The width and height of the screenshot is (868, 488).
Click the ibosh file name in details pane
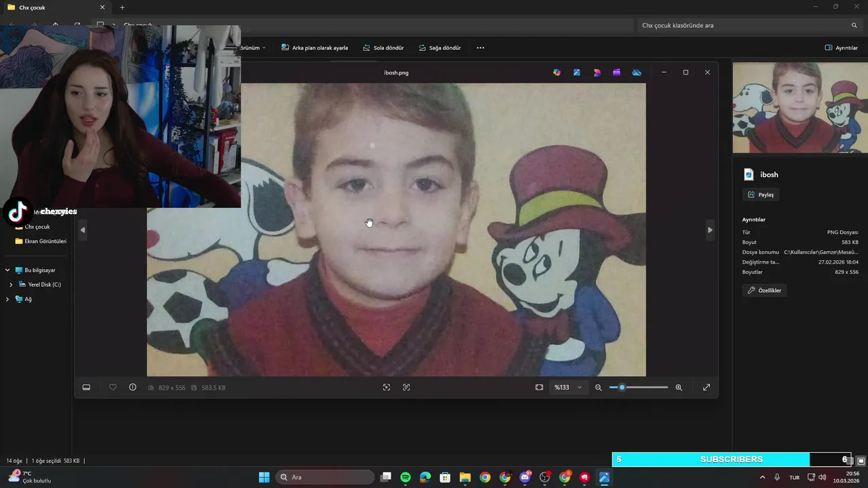(x=769, y=174)
